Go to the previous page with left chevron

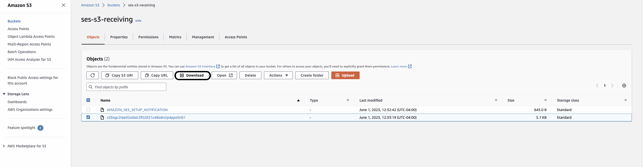[x=597, y=86]
